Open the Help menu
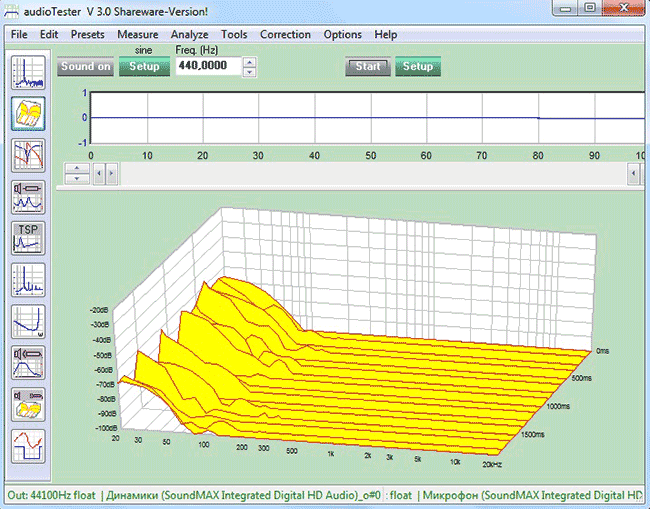 386,34
